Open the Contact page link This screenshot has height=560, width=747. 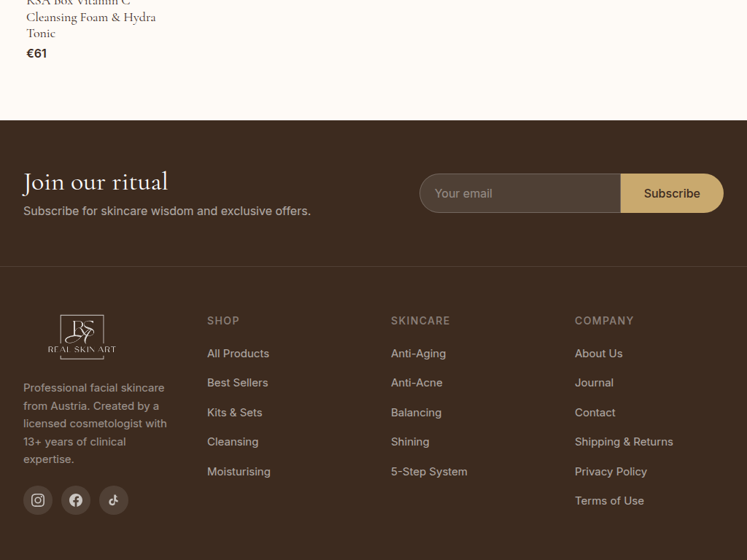[x=595, y=413]
